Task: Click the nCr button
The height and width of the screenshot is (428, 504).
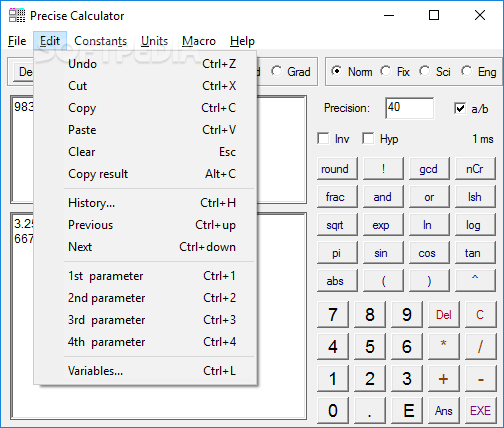Action: (x=475, y=169)
